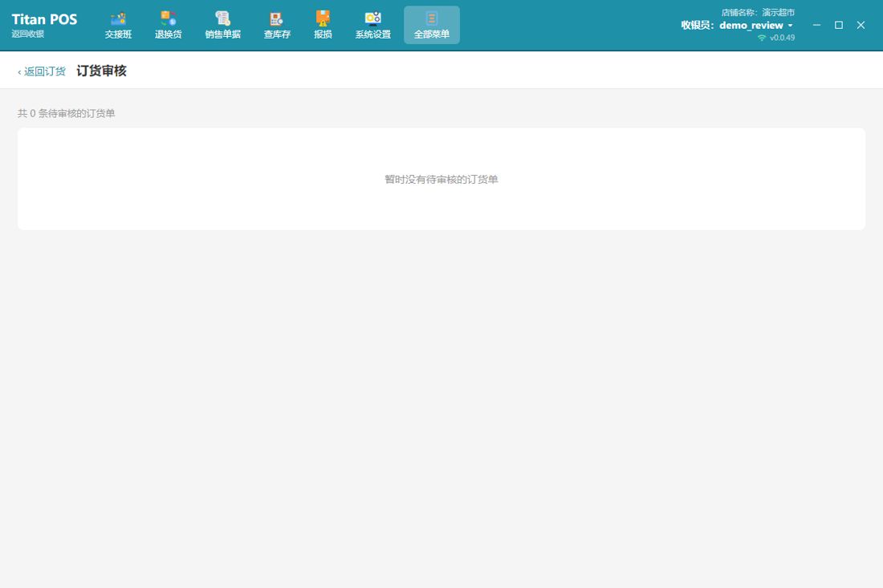This screenshot has width=883, height=588.
Task: Click the 订货审核 page heading
Action: pyautogui.click(x=101, y=71)
